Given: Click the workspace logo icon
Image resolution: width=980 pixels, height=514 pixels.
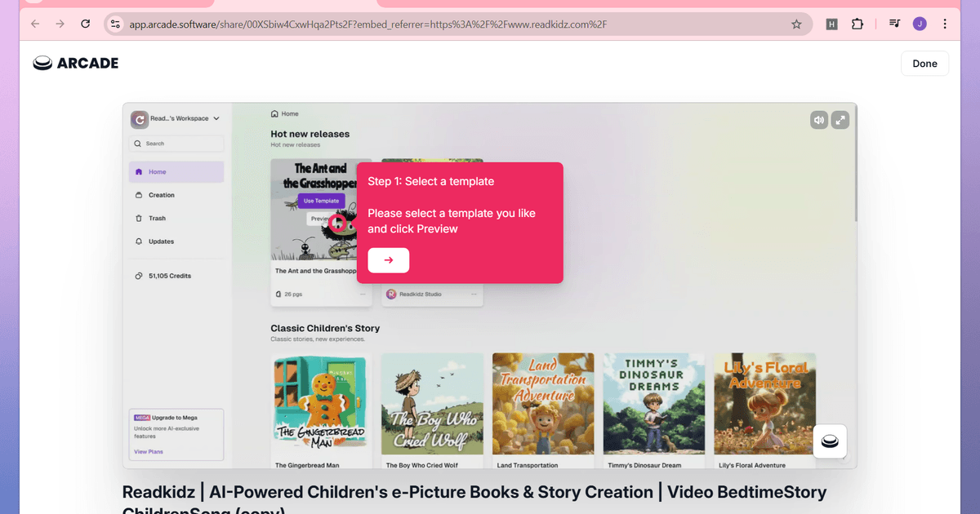Looking at the screenshot, I should [139, 119].
